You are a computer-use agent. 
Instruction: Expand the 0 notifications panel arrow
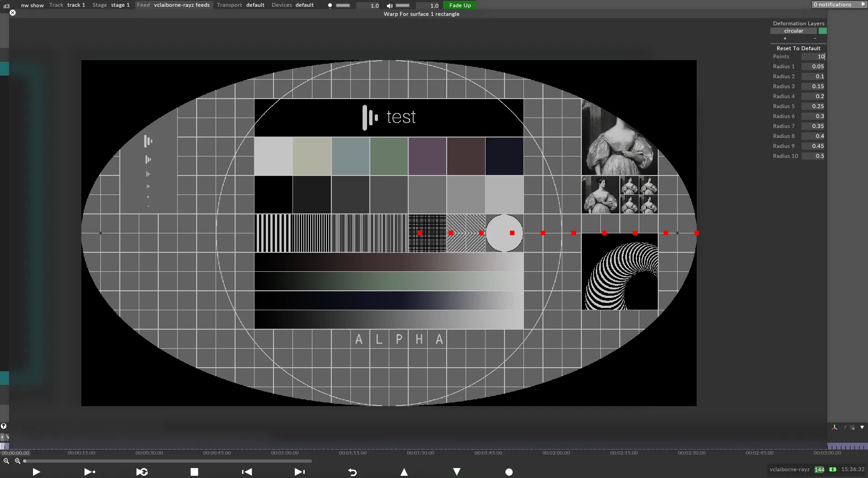pos(863,5)
